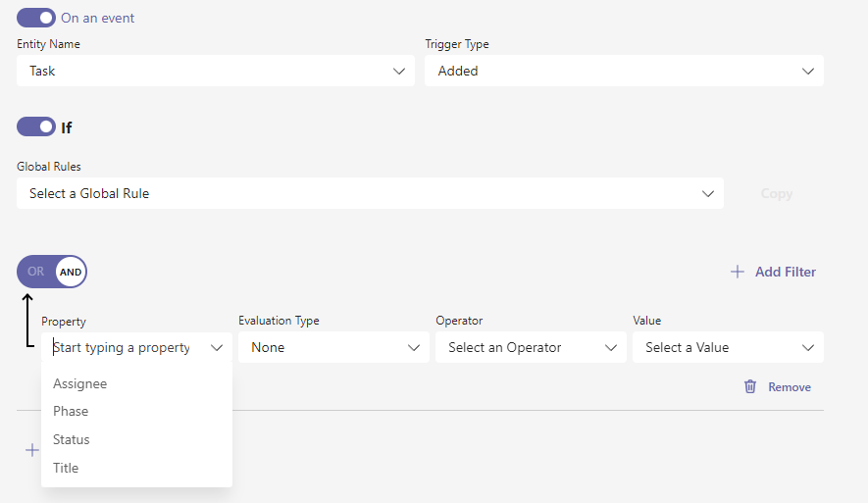
Task: Switch the OR/AND logic toggle
Action: pyautogui.click(x=52, y=272)
